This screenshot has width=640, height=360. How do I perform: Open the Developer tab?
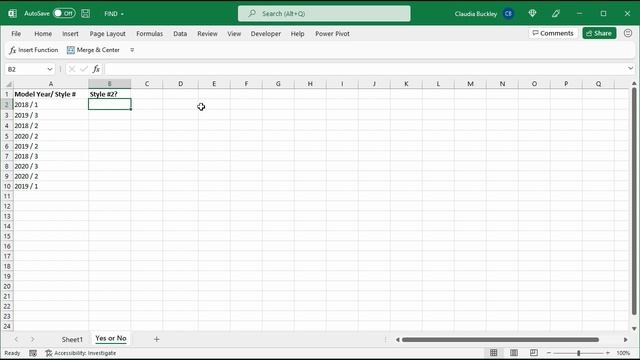click(266, 34)
